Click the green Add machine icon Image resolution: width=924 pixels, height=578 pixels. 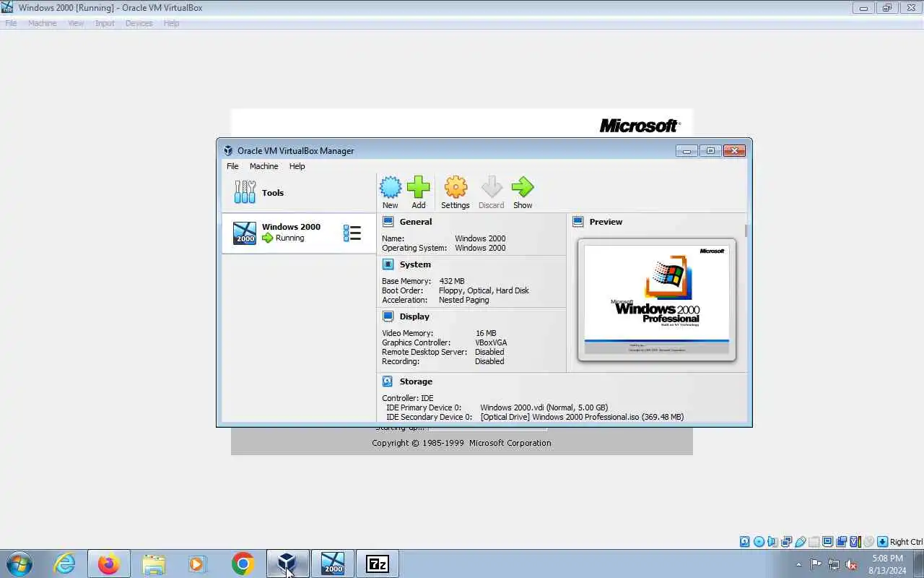click(x=419, y=188)
